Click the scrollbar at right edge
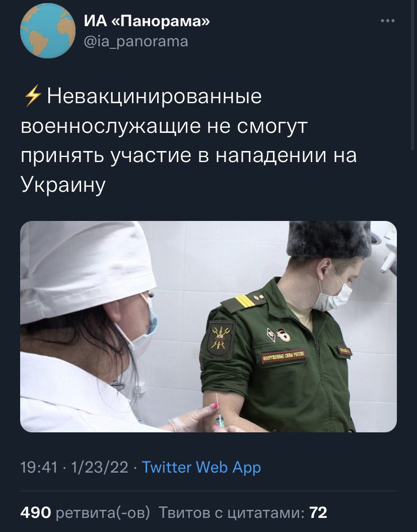The height and width of the screenshot is (532, 417). 413,74
